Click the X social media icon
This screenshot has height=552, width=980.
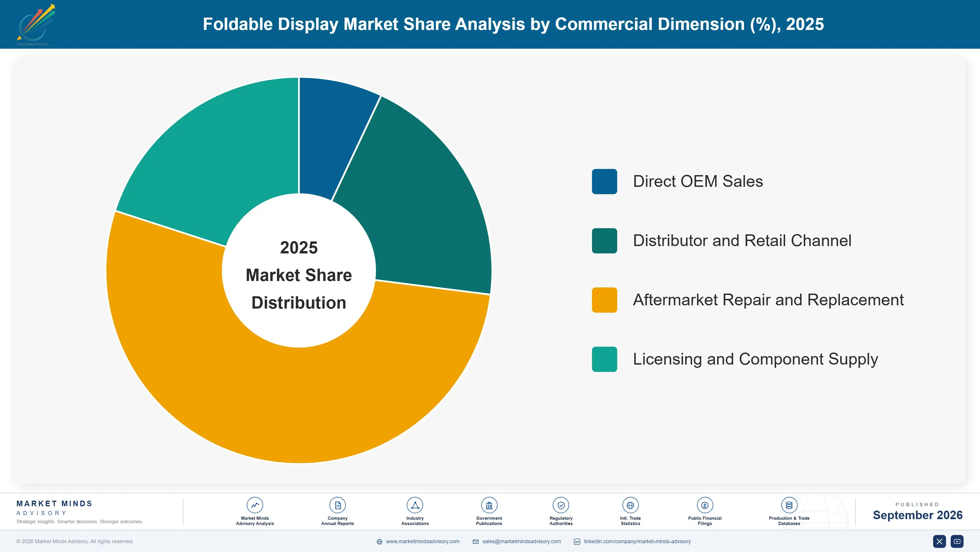(939, 541)
